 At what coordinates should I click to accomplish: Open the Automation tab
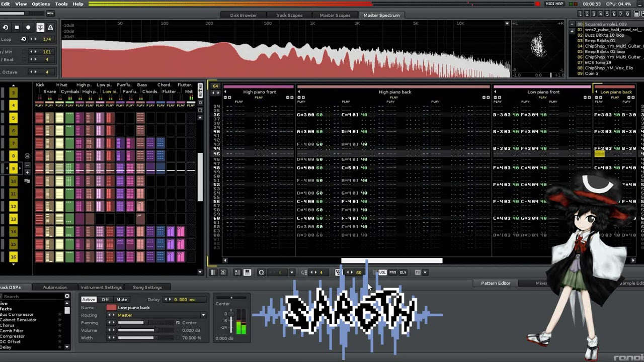pyautogui.click(x=55, y=287)
